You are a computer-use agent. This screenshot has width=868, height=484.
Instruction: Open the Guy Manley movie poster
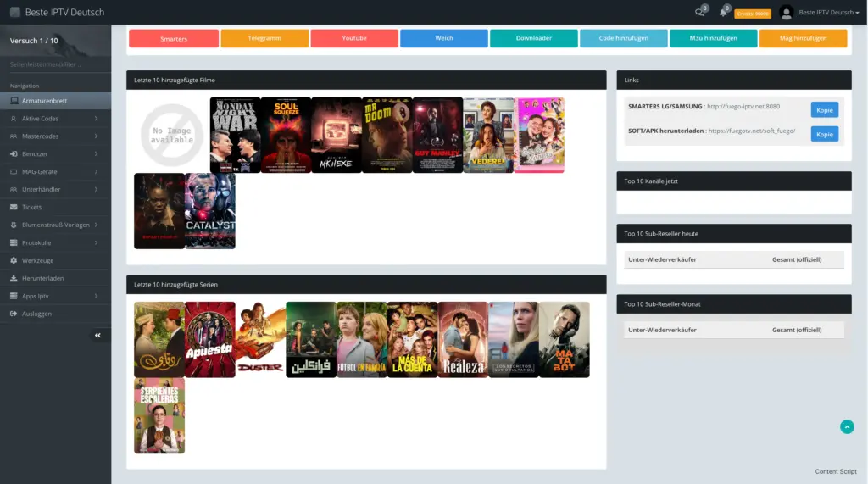437,135
